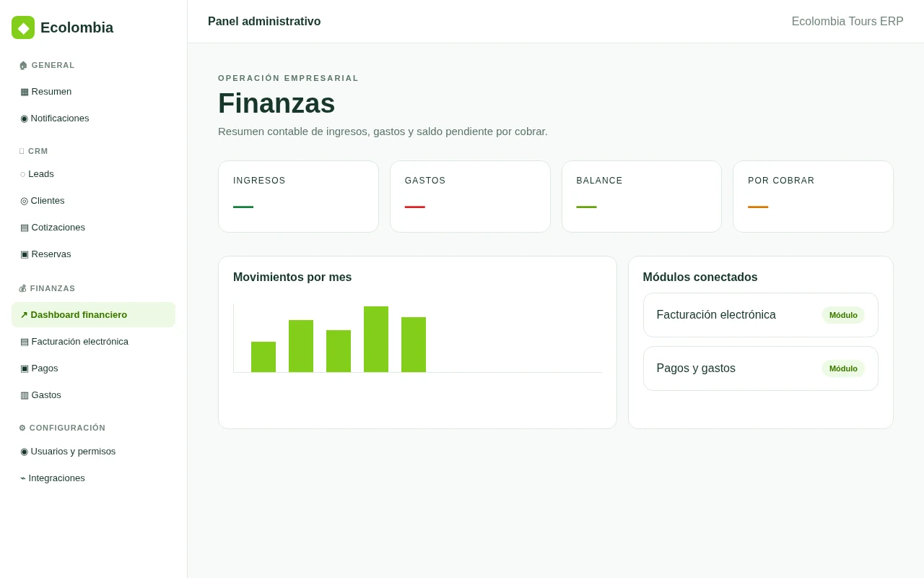Image resolution: width=924 pixels, height=578 pixels.
Task: Open Integraciones in Configuración
Action: pyautogui.click(x=93, y=478)
